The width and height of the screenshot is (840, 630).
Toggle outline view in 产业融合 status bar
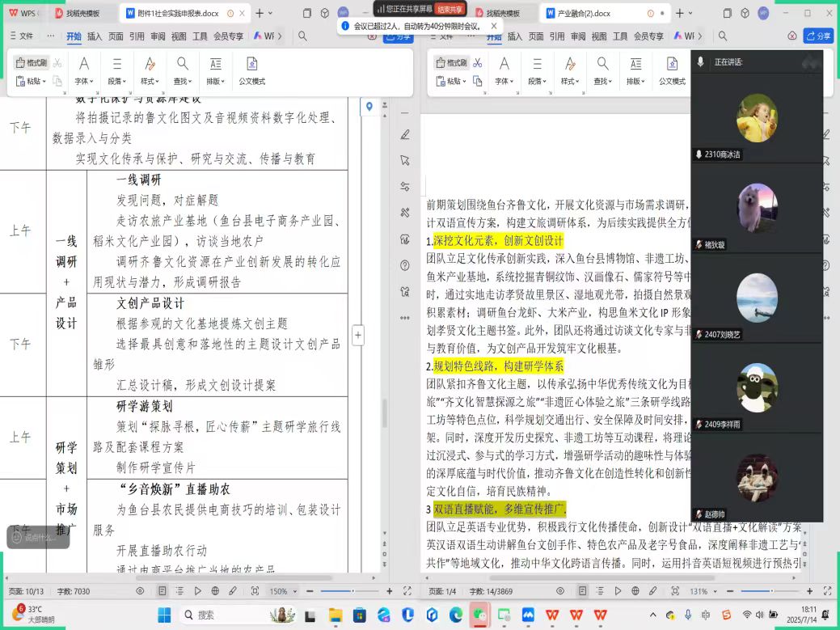pos(600,591)
